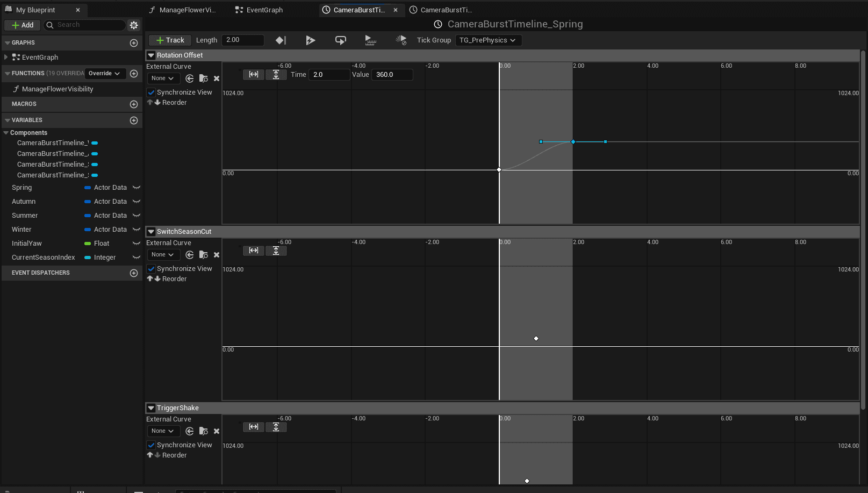Screen dimensions: 868x493
Task: Clear the Rotation Offset external curve
Action: click(x=217, y=78)
